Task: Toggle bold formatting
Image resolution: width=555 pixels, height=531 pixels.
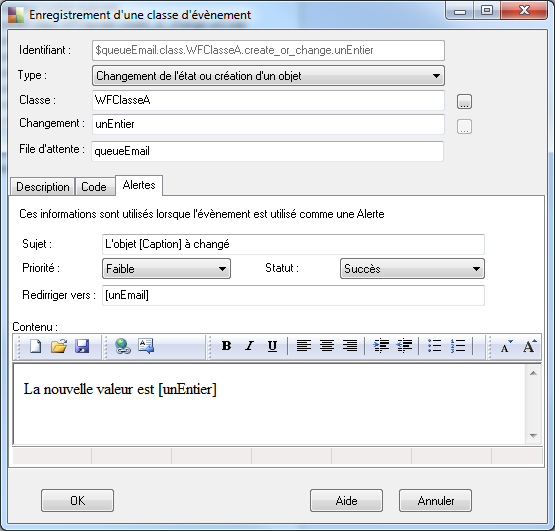Action: pos(226,346)
